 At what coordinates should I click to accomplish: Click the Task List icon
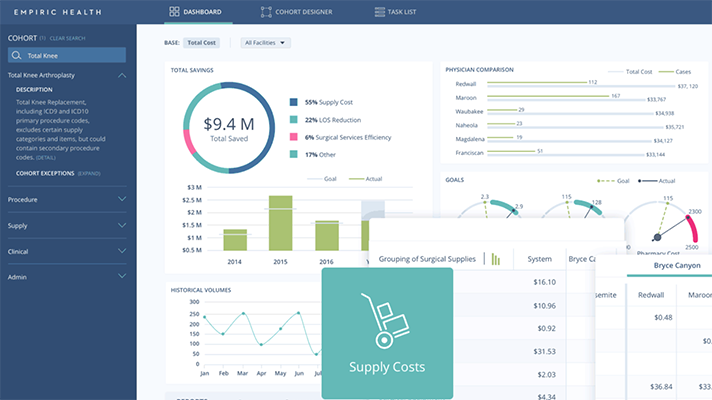[x=380, y=13]
